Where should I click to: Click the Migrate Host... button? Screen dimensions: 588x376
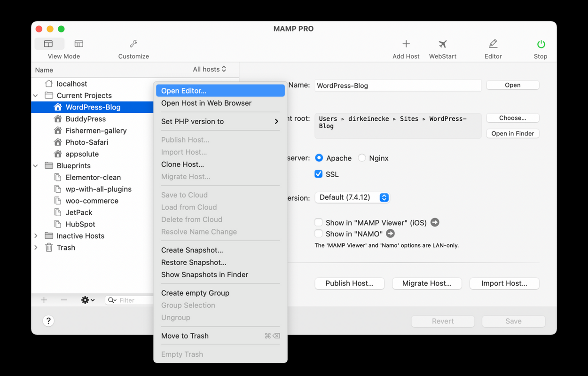427,283
